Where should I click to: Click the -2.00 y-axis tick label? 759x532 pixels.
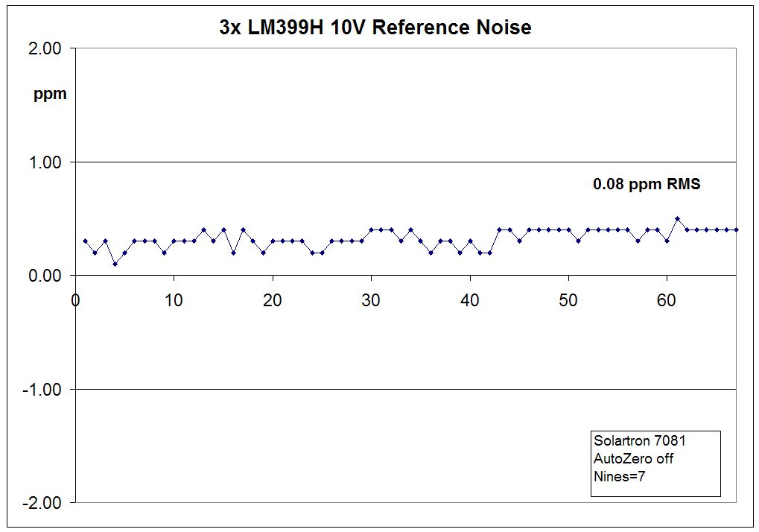click(x=43, y=503)
